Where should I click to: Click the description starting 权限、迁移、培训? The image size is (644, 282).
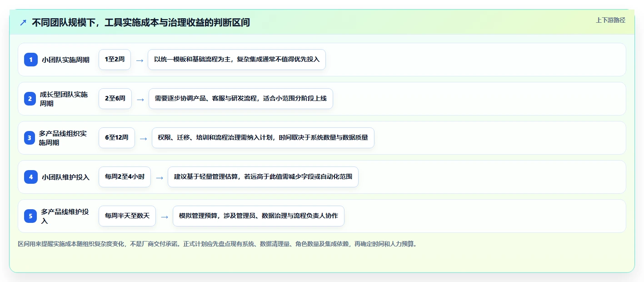click(x=263, y=138)
